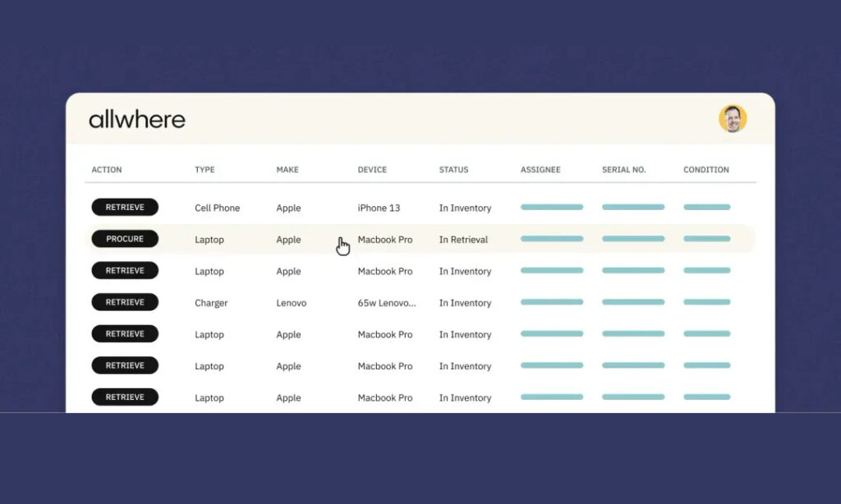Sort the table by MAKE
841x504 pixels.
click(287, 170)
